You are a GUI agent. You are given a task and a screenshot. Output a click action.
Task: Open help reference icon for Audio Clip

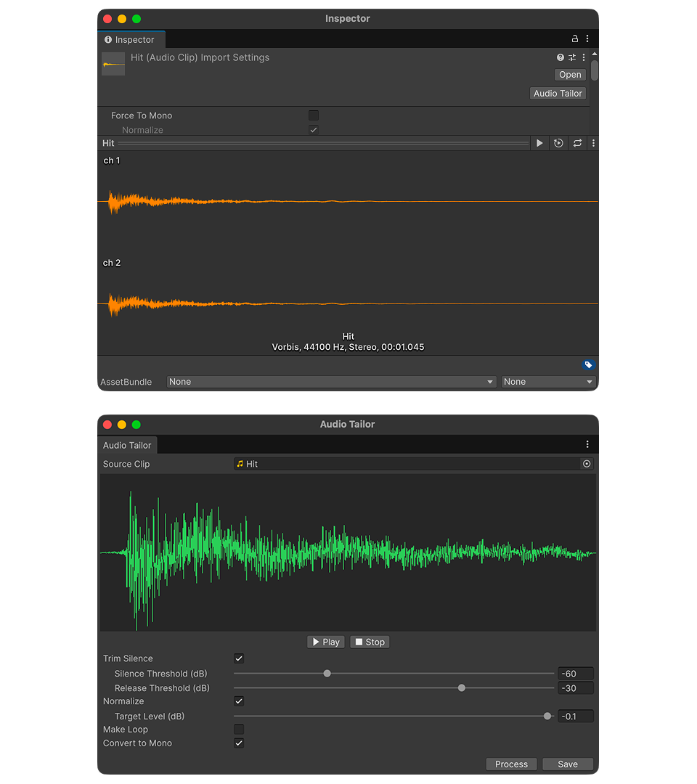click(560, 57)
